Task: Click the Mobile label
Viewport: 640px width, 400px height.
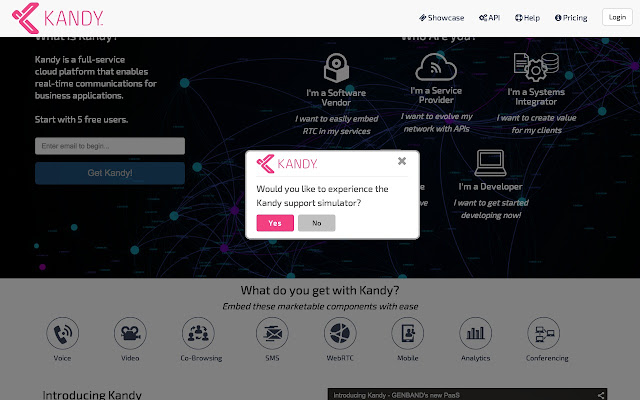Action: coord(408,358)
